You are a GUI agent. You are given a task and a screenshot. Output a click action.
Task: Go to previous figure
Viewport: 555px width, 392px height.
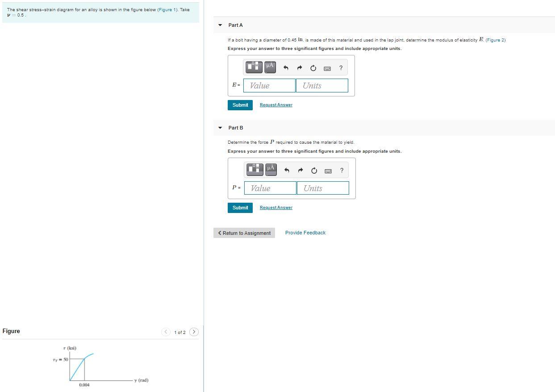coord(166,332)
